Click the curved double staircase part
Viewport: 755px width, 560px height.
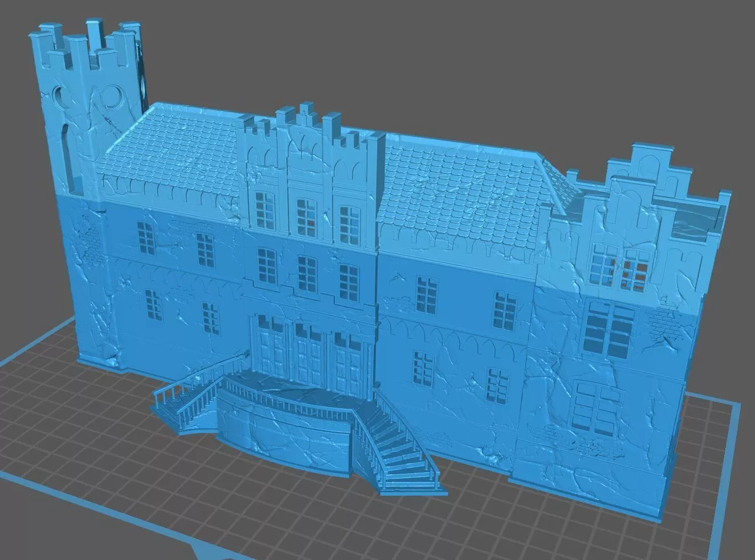click(x=299, y=423)
